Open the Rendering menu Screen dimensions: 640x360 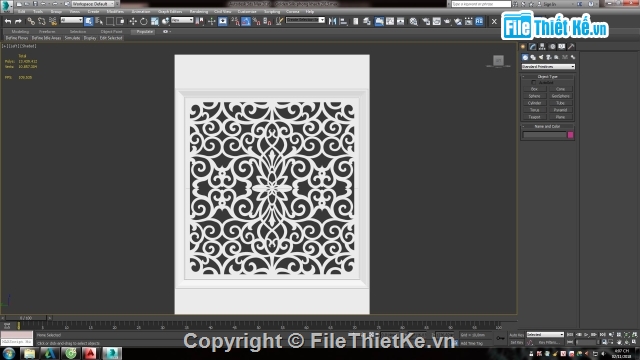pos(198,11)
